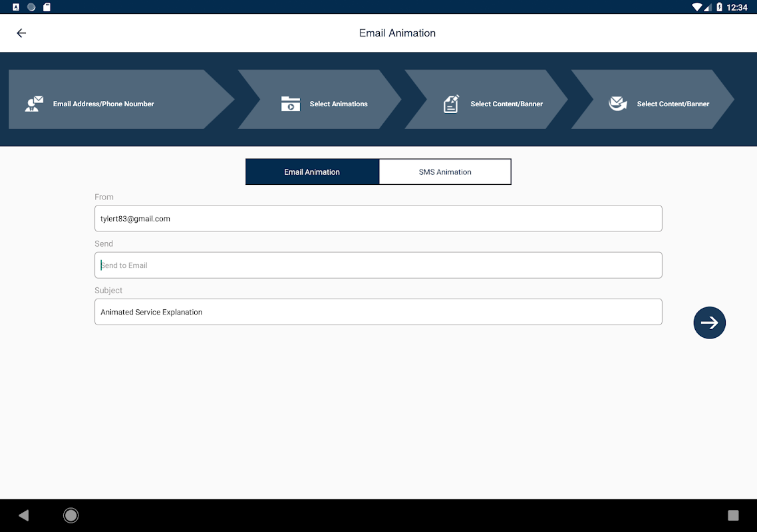This screenshot has height=532, width=757.
Task: Click the battery status icon
Action: (x=719, y=7)
